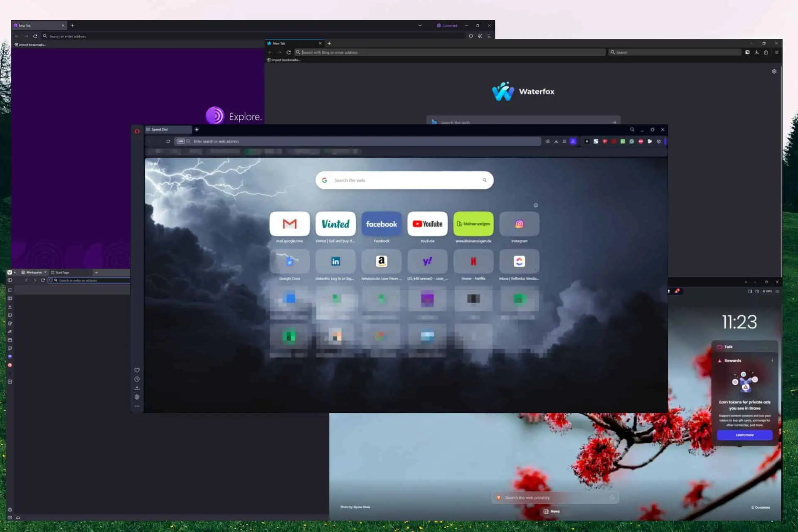Click the three dots at Opera sidebar bottom
This screenshot has width=798, height=532.
tap(137, 406)
